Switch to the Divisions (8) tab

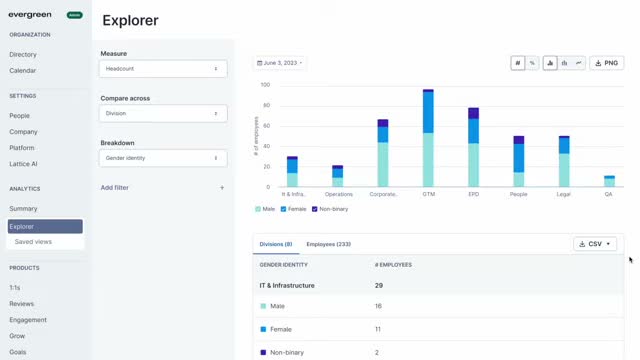(x=276, y=244)
